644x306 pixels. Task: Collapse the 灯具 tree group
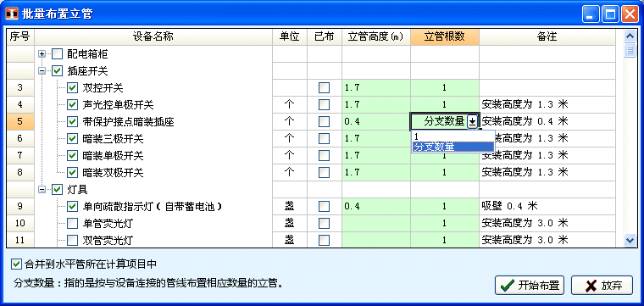click(42, 189)
